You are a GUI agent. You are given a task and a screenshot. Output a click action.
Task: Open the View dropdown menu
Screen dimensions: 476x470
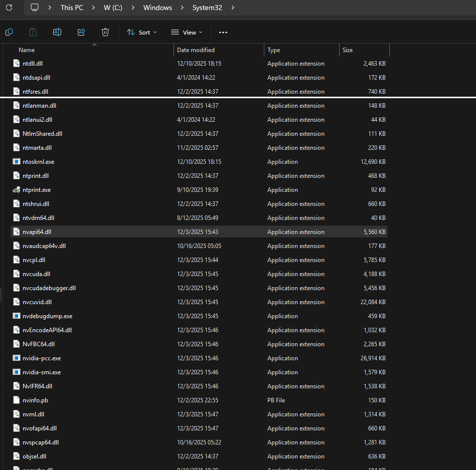click(x=187, y=33)
